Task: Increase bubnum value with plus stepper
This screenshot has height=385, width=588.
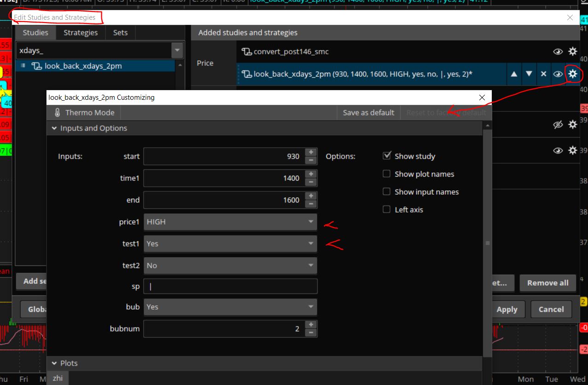Action: click(311, 325)
